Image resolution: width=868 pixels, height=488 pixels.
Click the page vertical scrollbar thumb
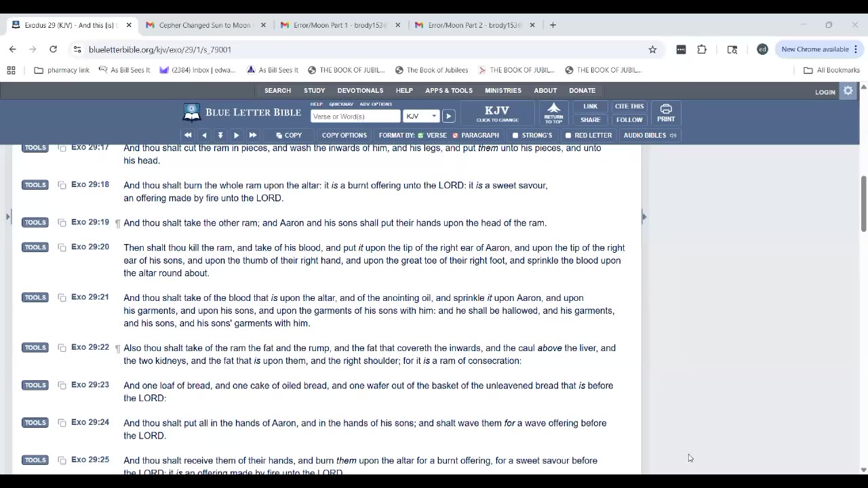coord(863,203)
